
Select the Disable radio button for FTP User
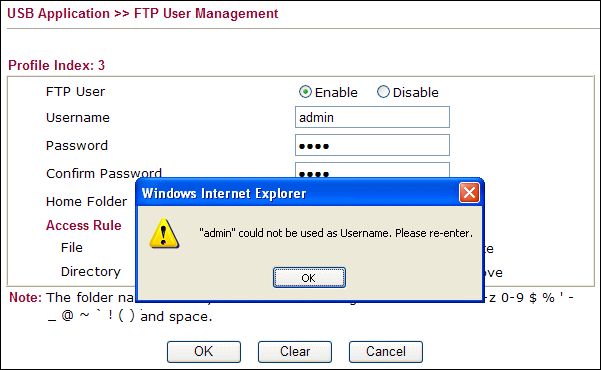click(383, 92)
